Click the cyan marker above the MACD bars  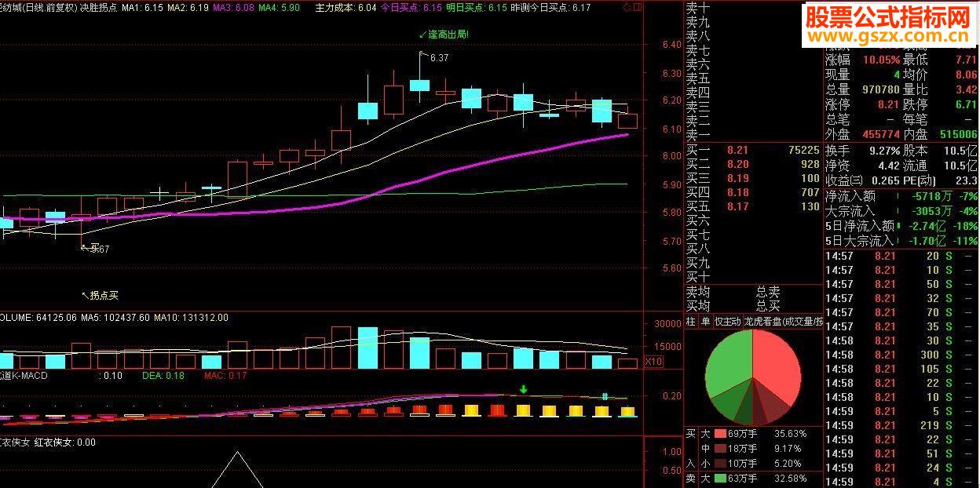(x=605, y=397)
